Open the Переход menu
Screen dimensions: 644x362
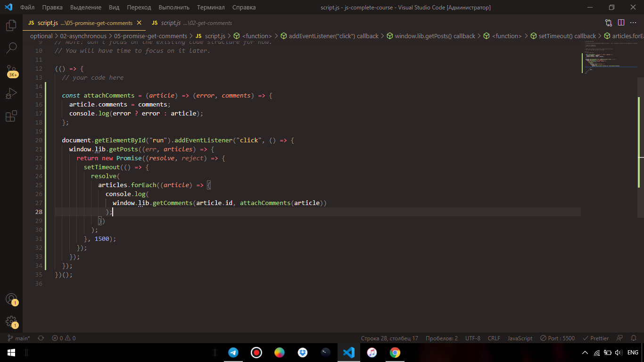coord(139,7)
